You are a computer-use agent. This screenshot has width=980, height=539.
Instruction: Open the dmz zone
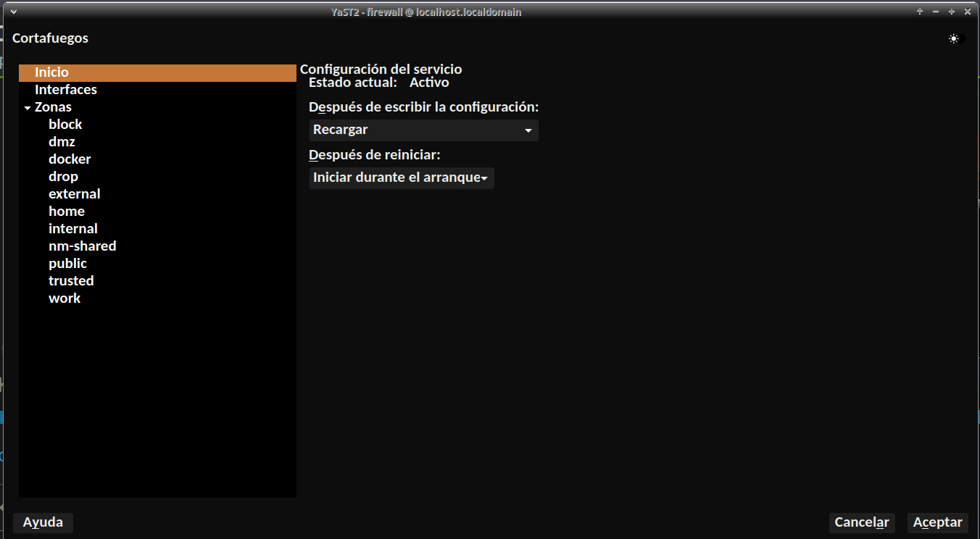tap(62, 142)
